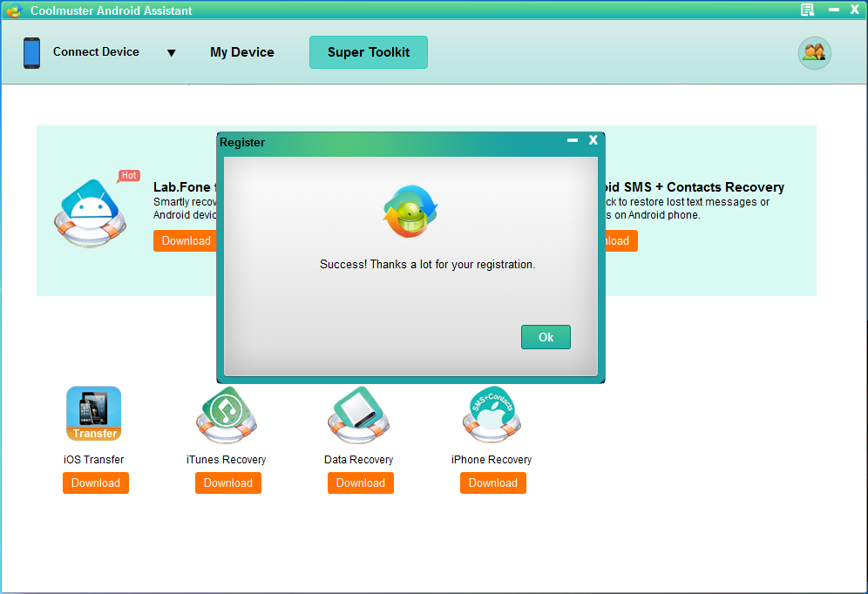
Task: Open the feedback notes icon in title bar
Action: pyautogui.click(x=807, y=10)
